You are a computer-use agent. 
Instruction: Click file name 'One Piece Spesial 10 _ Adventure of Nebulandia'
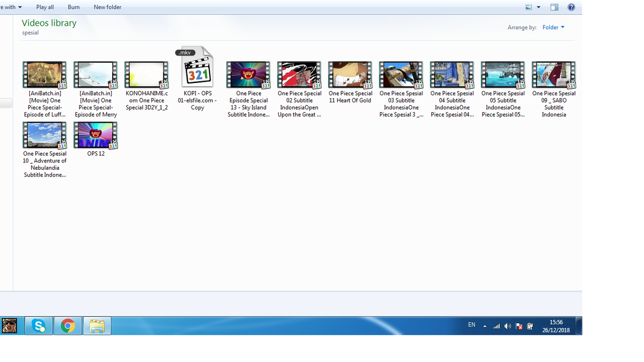click(44, 164)
